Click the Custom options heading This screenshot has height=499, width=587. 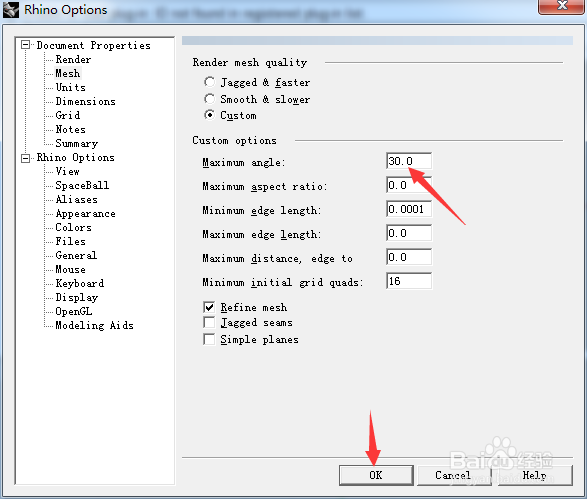click(x=234, y=140)
